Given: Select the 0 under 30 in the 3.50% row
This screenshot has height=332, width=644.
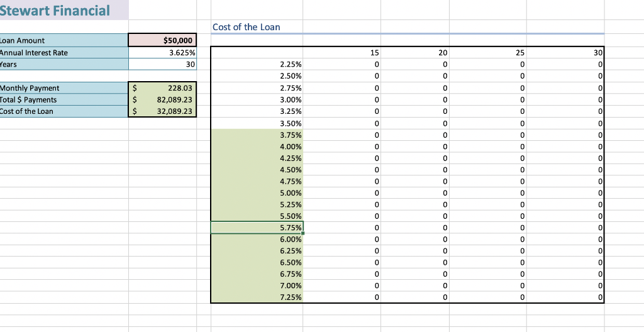Looking at the screenshot, I should pos(565,123).
